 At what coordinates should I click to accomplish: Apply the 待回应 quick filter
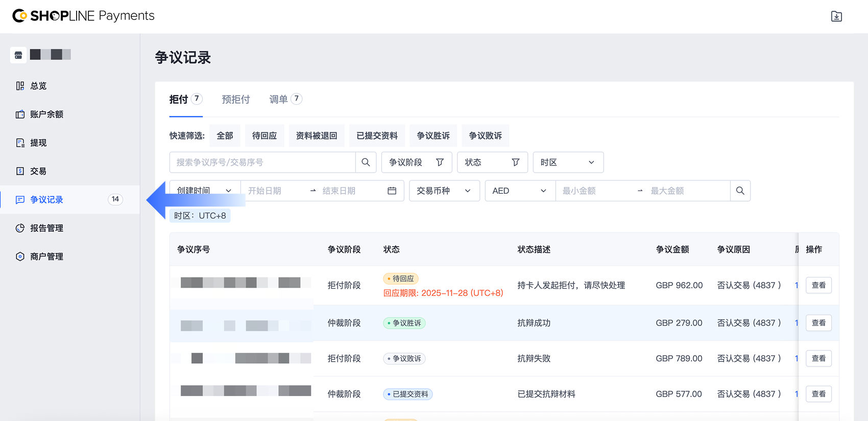click(264, 135)
